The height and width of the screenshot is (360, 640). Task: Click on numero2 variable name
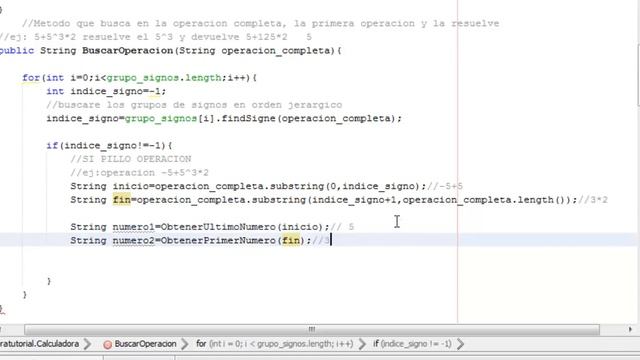pyautogui.click(x=133, y=240)
